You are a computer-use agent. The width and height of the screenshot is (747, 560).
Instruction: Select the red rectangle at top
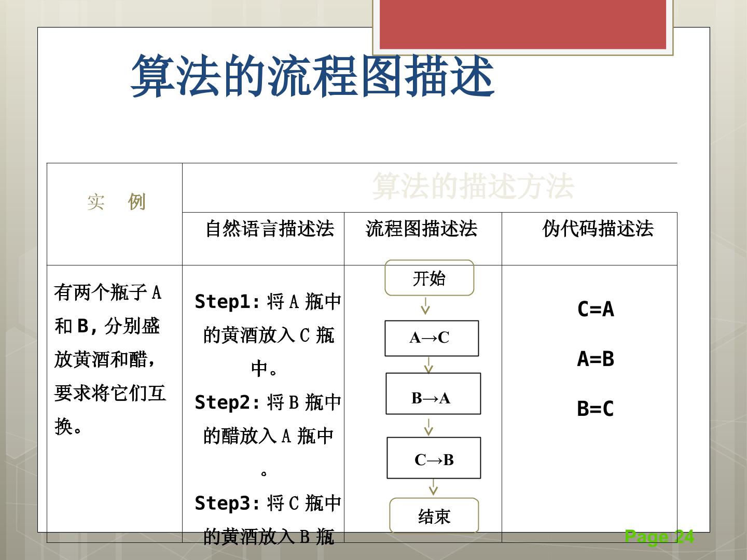pos(523,24)
